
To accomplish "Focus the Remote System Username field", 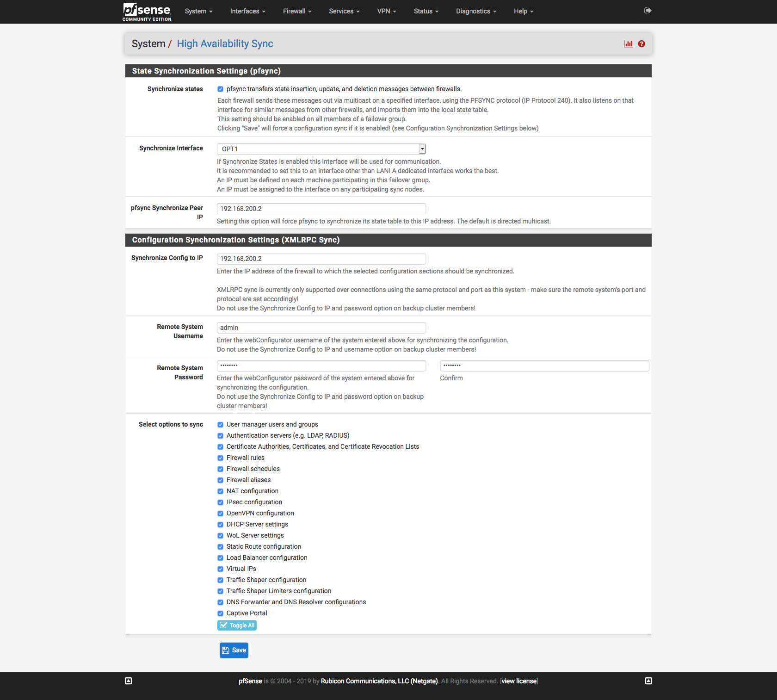I will point(321,328).
